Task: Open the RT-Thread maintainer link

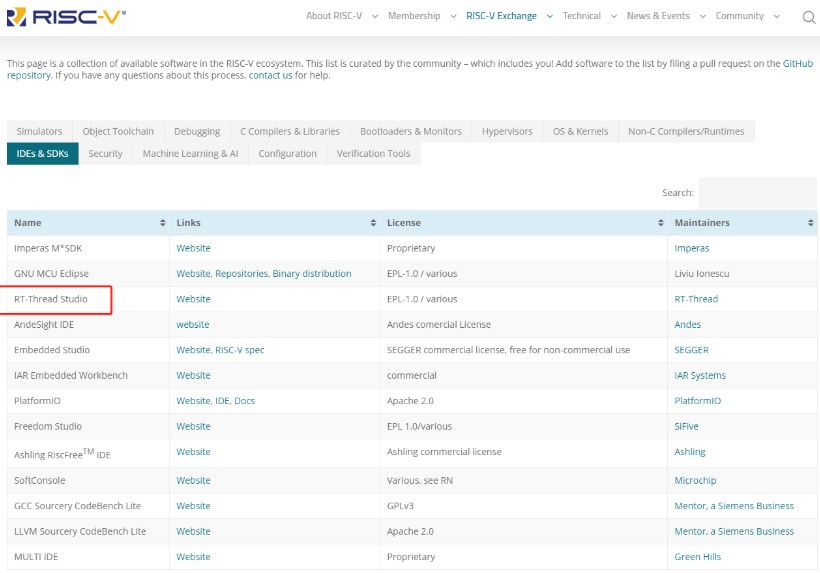Action: 696,299
